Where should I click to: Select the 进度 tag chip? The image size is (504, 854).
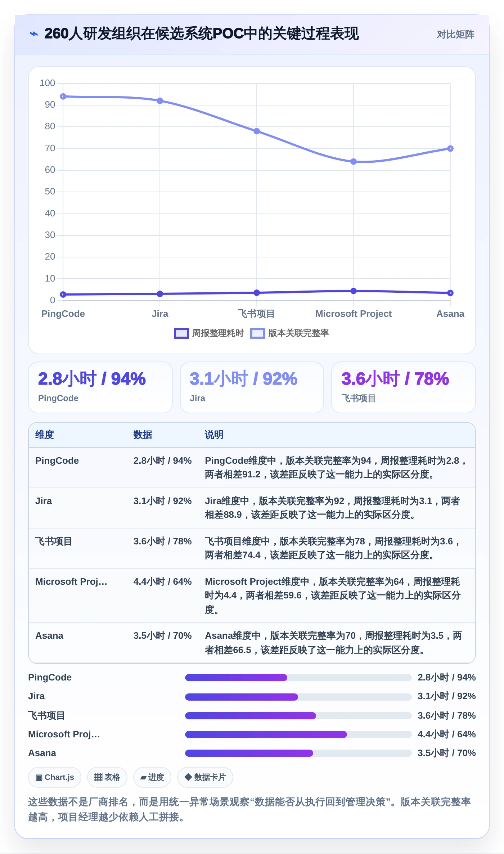152,777
